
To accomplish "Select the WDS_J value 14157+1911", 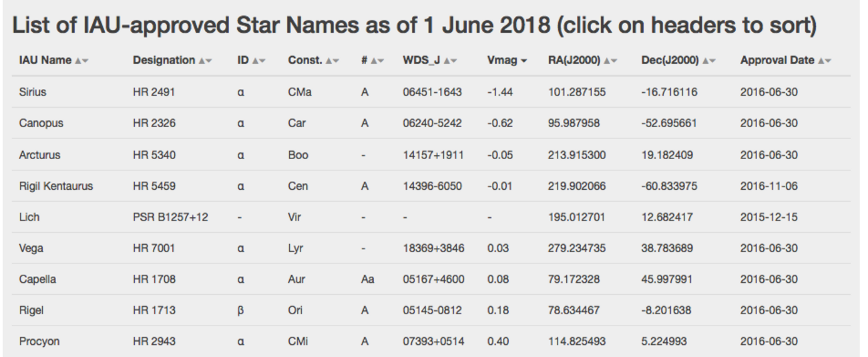I will tap(433, 155).
